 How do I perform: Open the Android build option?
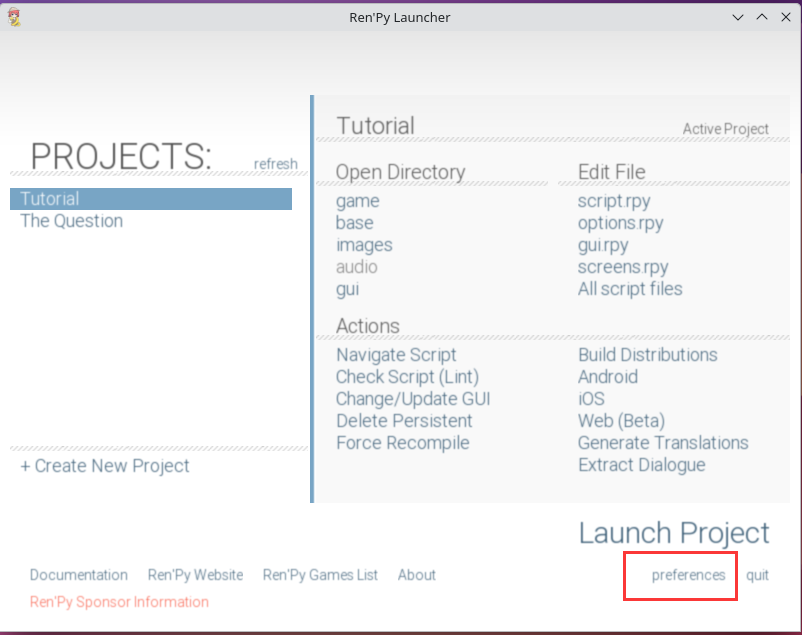(608, 377)
